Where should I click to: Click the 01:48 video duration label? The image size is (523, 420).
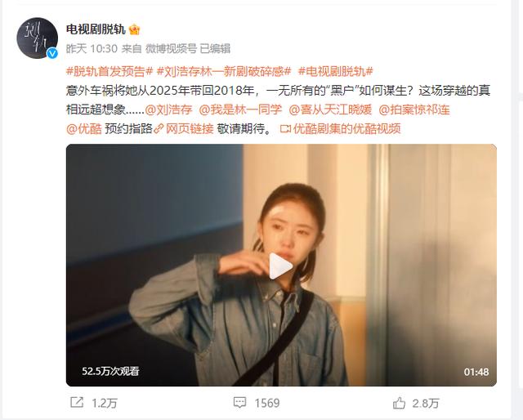(x=476, y=372)
